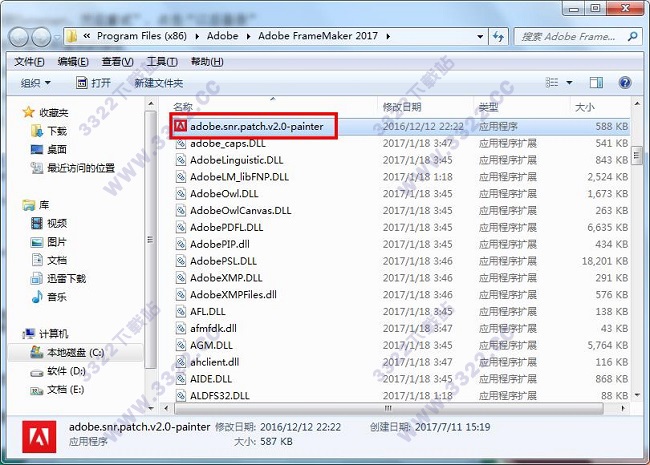Select 图片 (Pictures) library
650x465 pixels.
pos(57,242)
